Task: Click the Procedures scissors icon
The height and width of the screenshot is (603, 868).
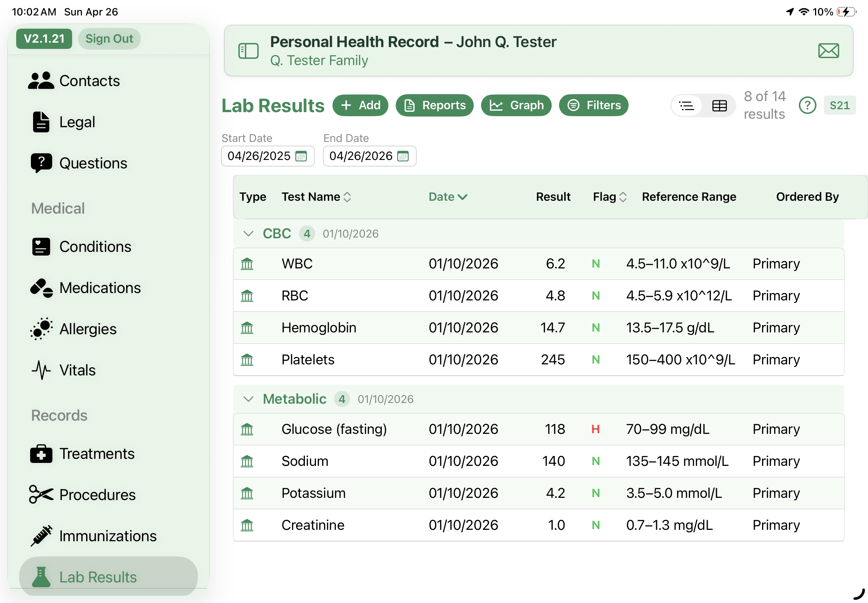Action: coord(41,495)
